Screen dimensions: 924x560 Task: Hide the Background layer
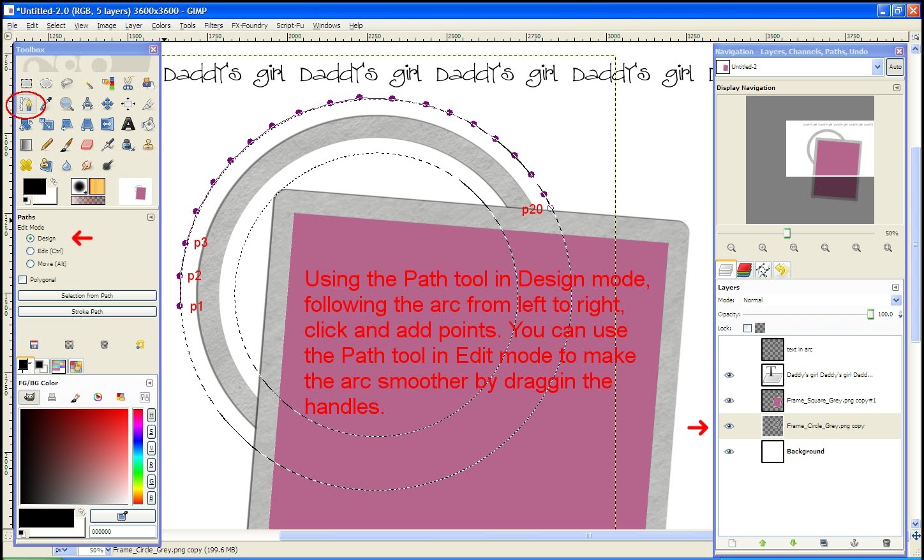coord(729,452)
